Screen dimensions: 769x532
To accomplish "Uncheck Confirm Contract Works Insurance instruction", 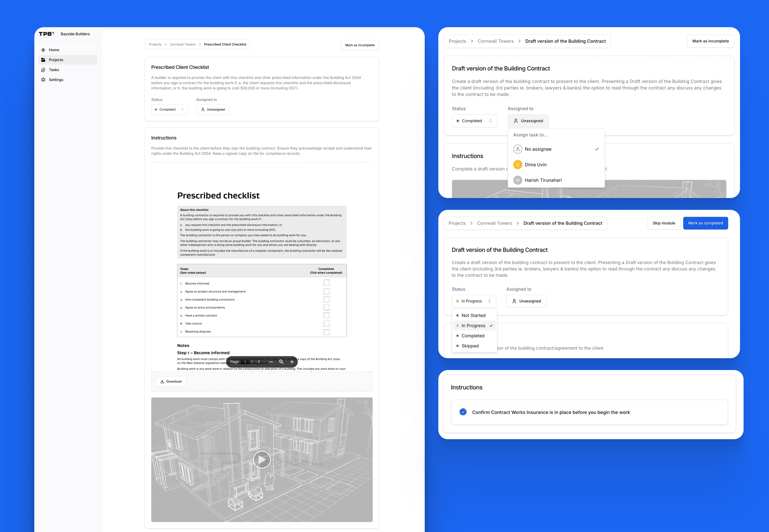I will click(x=463, y=412).
